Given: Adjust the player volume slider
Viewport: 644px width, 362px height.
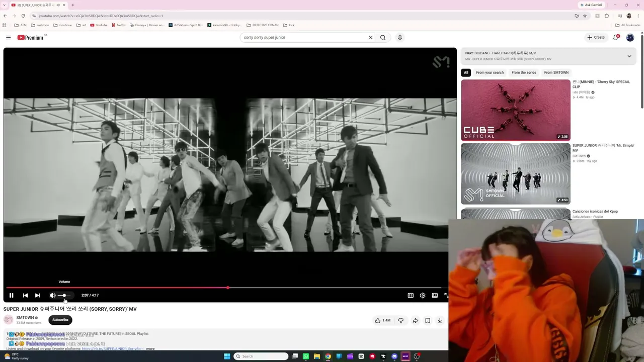Looking at the screenshot, I should [65, 295].
